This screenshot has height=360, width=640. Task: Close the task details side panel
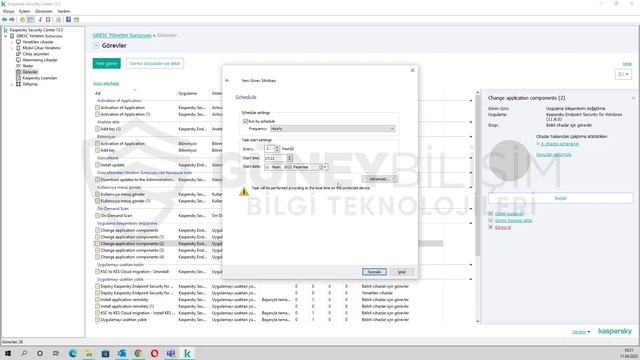coord(633,98)
